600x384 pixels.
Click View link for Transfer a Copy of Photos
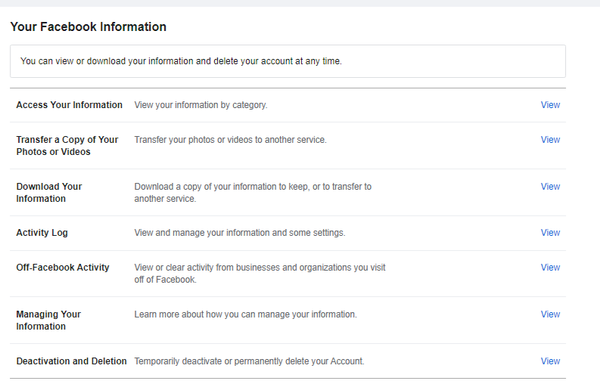pyautogui.click(x=550, y=140)
